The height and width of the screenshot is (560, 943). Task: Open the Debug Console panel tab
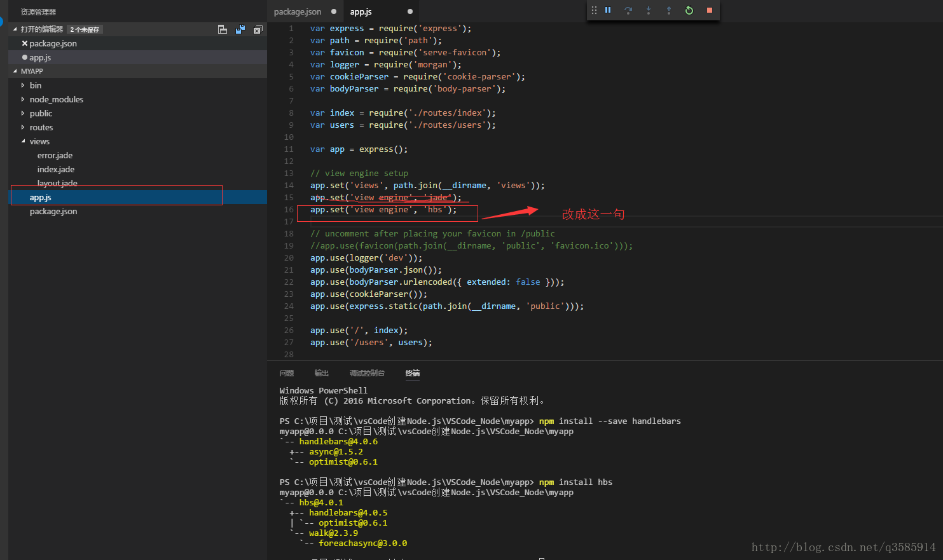tap(367, 373)
